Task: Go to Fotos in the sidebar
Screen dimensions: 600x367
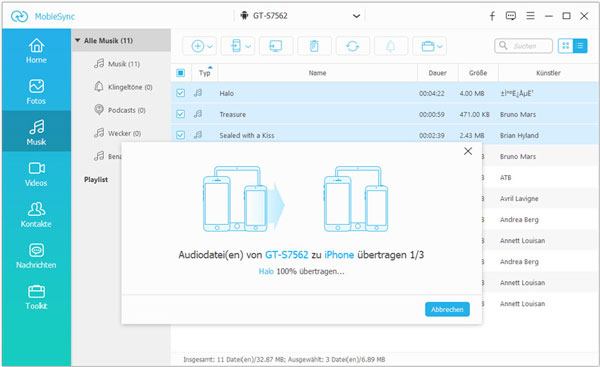Action: 36,92
